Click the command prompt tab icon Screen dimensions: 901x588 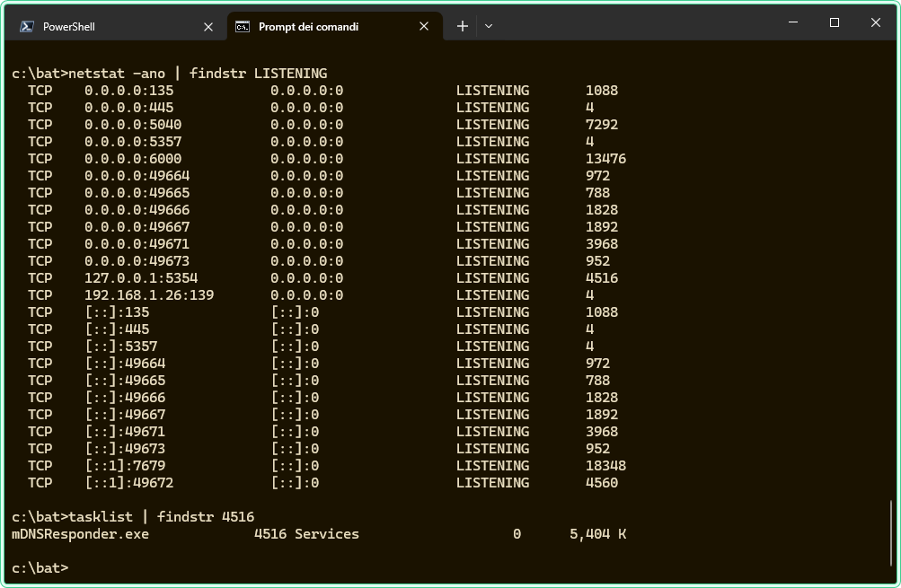[243, 26]
